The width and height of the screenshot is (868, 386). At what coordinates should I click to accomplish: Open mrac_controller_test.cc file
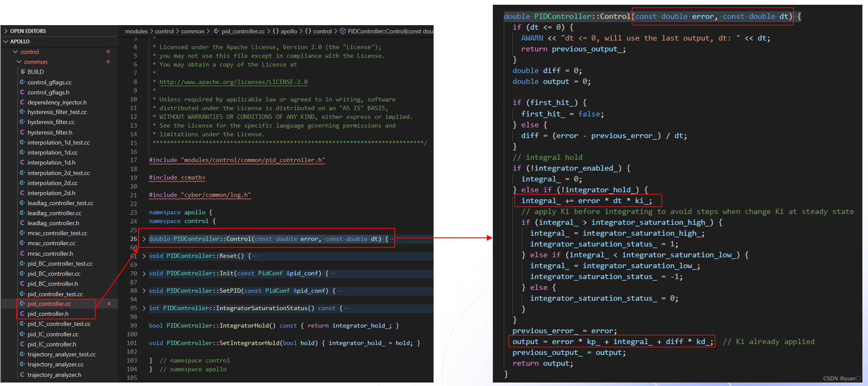click(x=57, y=233)
